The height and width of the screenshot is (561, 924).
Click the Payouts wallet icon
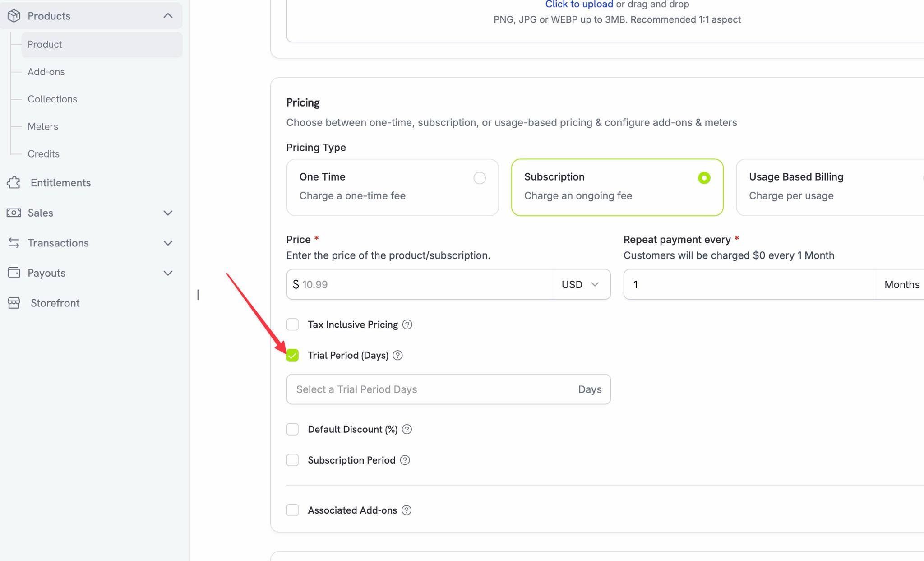pyautogui.click(x=14, y=273)
